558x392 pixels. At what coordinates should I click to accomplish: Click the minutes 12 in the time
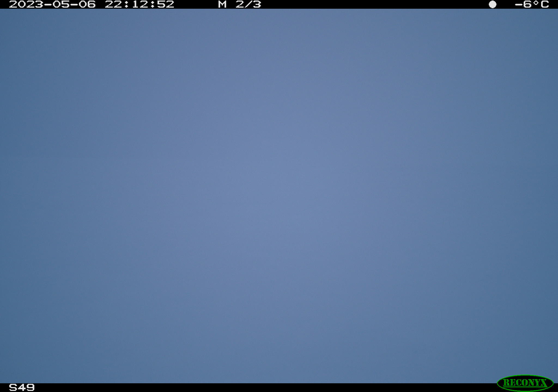point(139,4)
